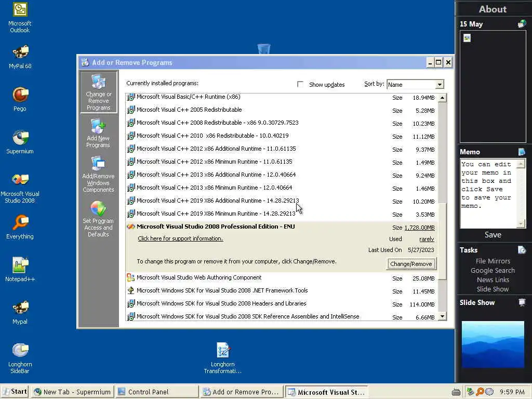Switch to Microsoft Visual Studio taskbar window
The height and width of the screenshot is (399, 532).
pyautogui.click(x=326, y=392)
